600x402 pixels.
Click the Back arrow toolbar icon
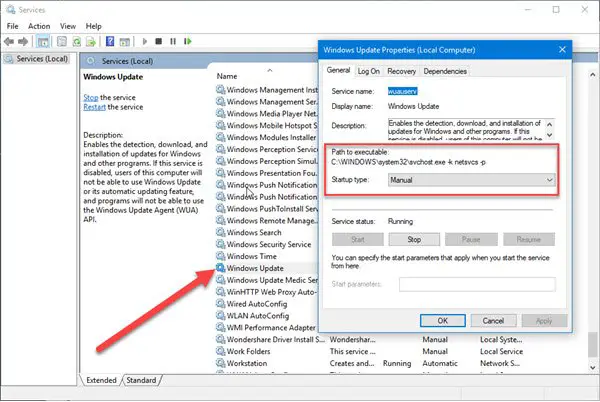coord(9,41)
